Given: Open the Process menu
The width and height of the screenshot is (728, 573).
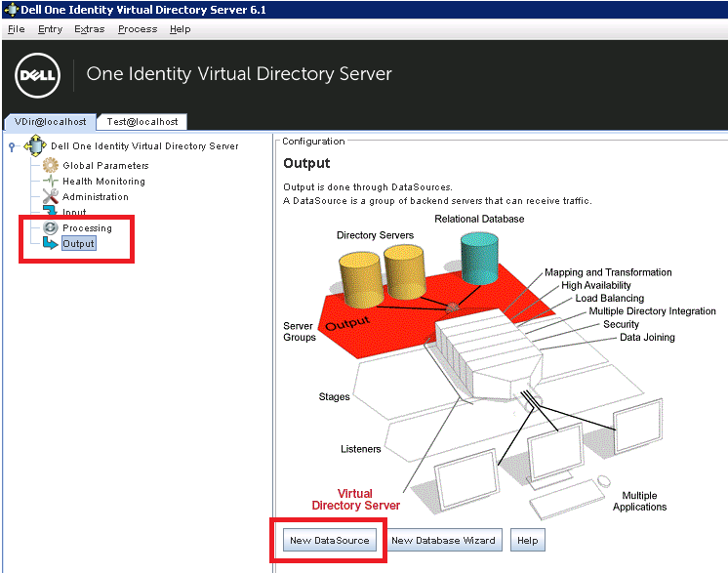Looking at the screenshot, I should [x=138, y=29].
